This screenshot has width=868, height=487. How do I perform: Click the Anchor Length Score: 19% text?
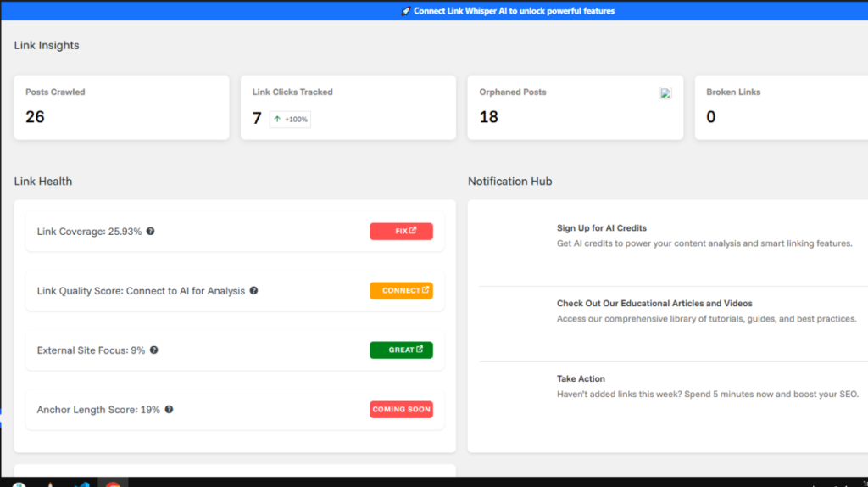pos(98,410)
